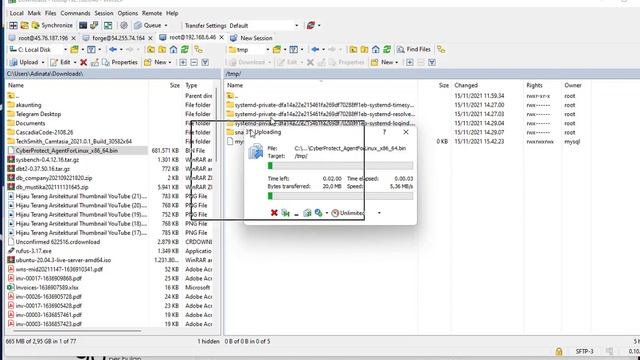
Task: Open session in PuTTY icon
Action: 94,25
